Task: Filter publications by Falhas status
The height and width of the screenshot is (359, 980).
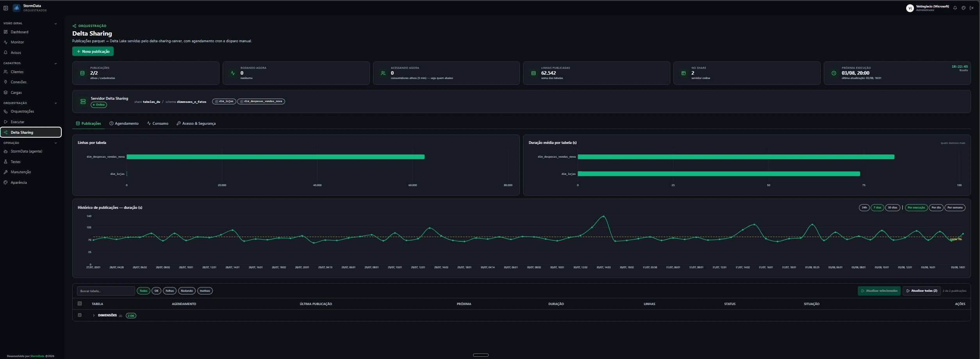Action: (x=170, y=291)
